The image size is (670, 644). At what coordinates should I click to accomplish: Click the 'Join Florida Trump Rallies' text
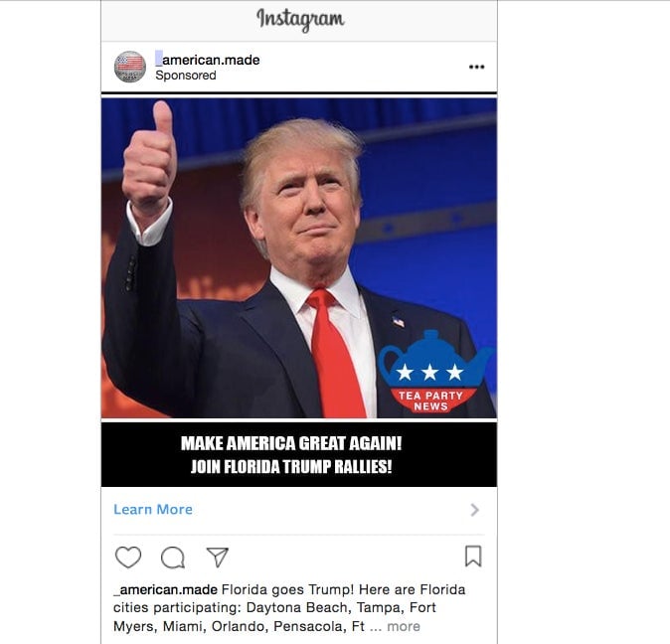point(291,467)
